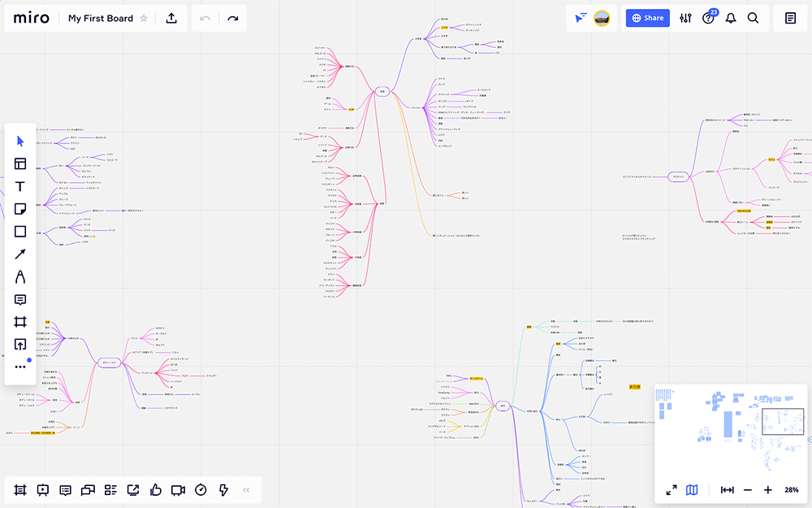Add a comment with Comment tool

(20, 300)
